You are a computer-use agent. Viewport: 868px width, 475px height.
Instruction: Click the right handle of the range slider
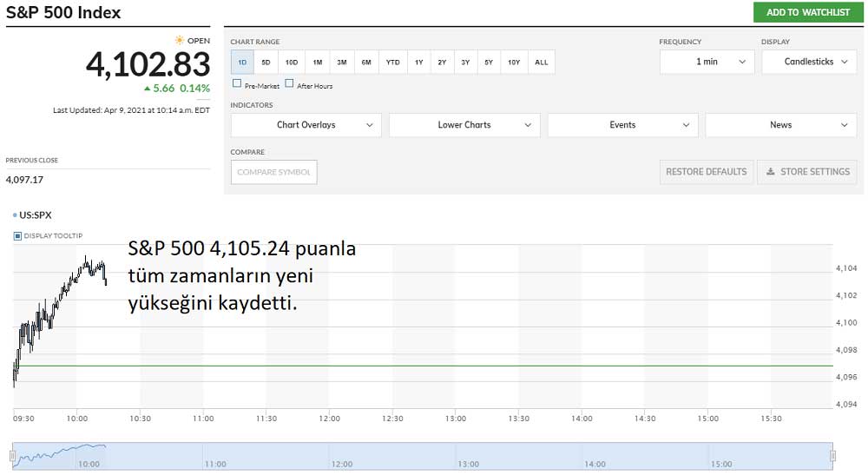pyautogui.click(x=832, y=456)
